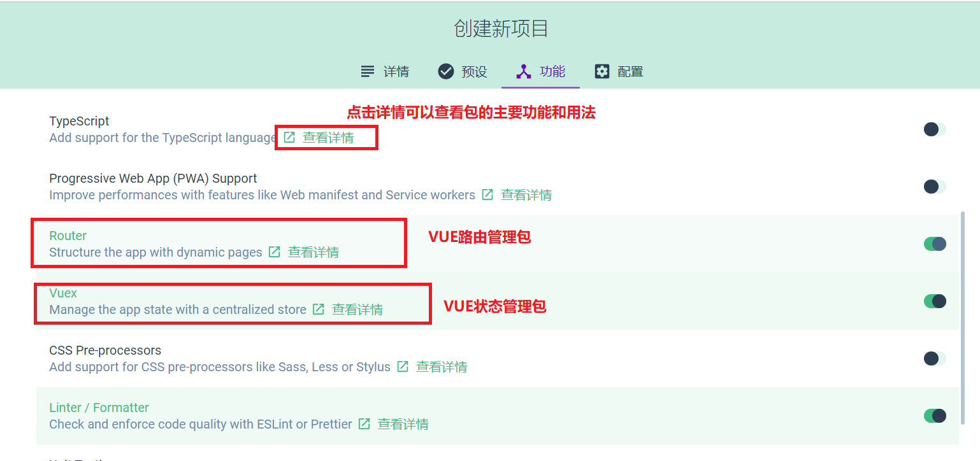Click external-link icon for Linter / Formatter
Image resolution: width=980 pixels, height=461 pixels.
click(364, 424)
